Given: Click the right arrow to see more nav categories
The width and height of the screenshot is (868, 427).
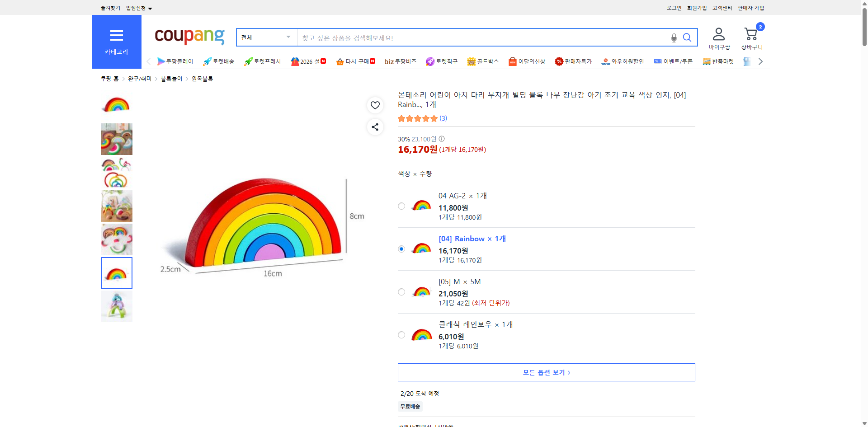Looking at the screenshot, I should [x=760, y=61].
